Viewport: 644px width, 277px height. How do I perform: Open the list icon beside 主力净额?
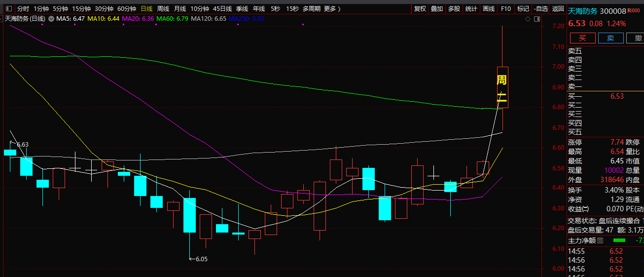pyautogui.click(x=600, y=241)
